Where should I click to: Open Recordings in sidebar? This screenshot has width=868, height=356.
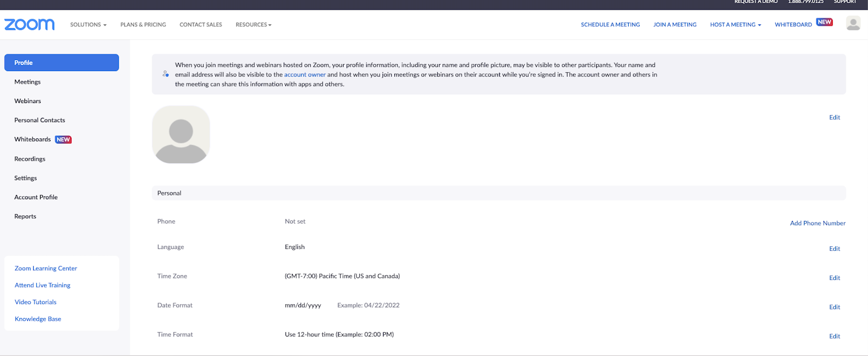click(30, 159)
